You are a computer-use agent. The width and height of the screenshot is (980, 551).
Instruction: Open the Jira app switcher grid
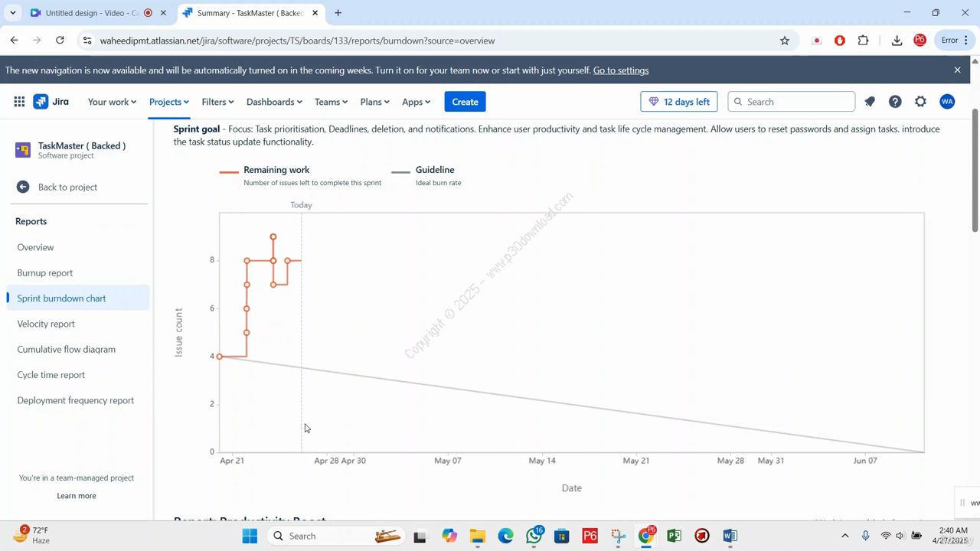pos(19,102)
